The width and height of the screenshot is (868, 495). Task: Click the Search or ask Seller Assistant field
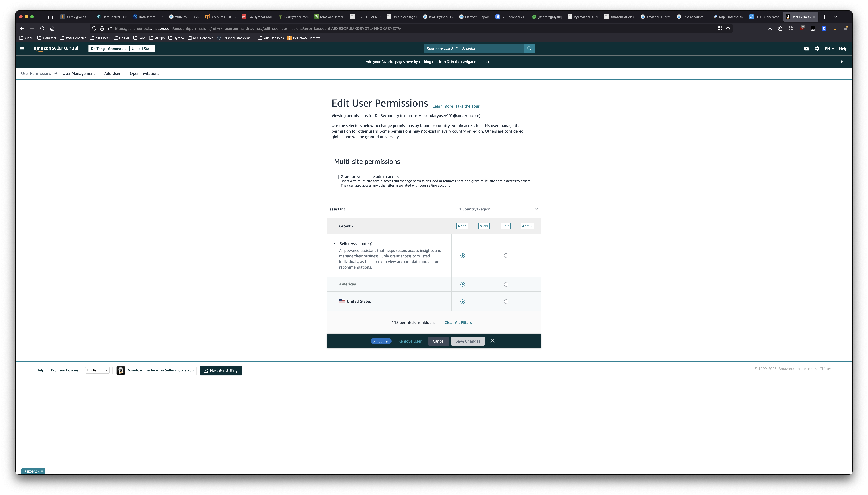tap(474, 49)
